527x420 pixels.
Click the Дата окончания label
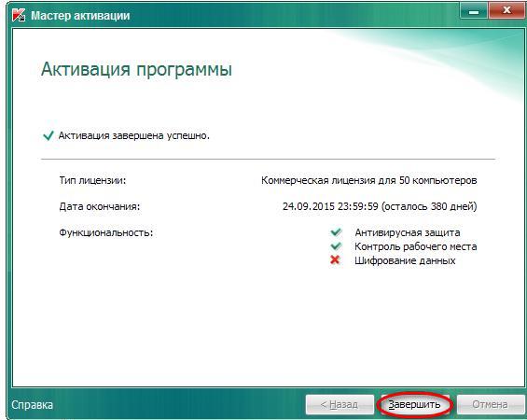pos(100,206)
